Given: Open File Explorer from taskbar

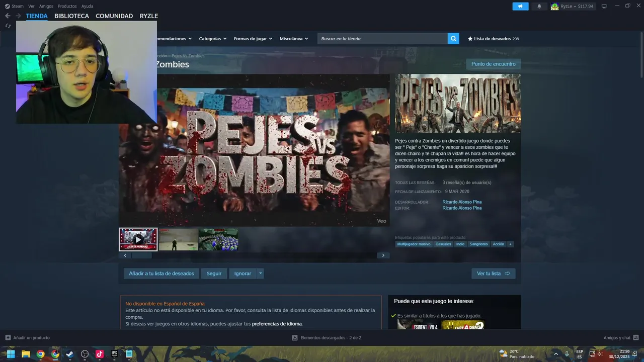Looking at the screenshot, I should coord(26,354).
